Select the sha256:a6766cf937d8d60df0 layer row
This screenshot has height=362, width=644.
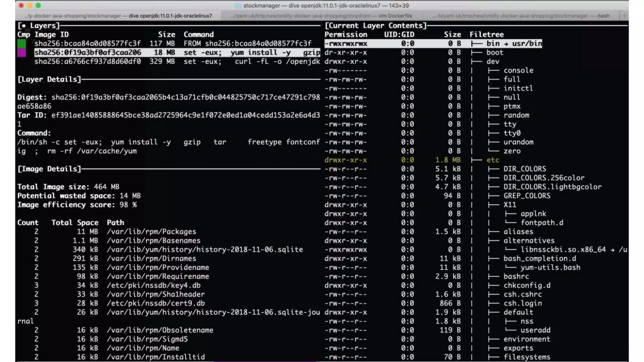(x=88, y=62)
